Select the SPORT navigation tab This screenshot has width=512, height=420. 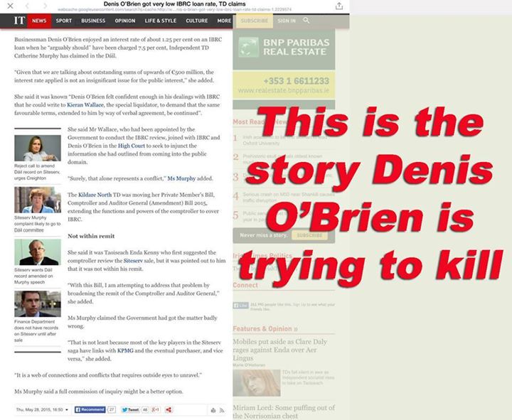click(64, 21)
